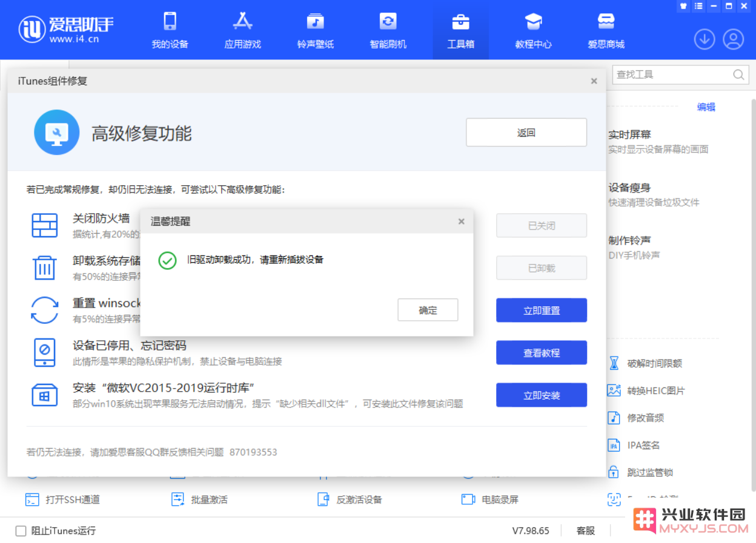This screenshot has height=543, width=756.
Task: Click 查看教程 button
Action: 542,353
